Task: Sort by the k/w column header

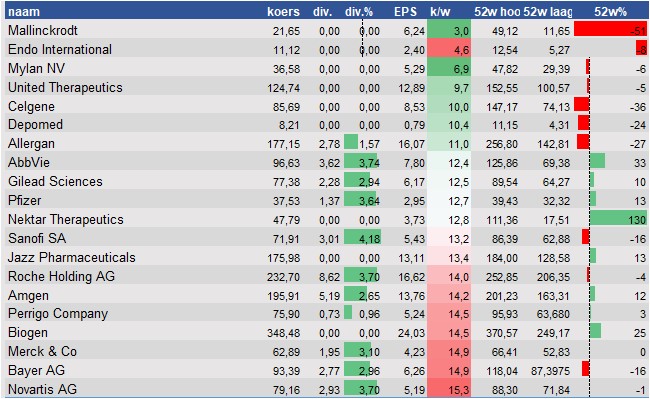Action: pyautogui.click(x=440, y=11)
